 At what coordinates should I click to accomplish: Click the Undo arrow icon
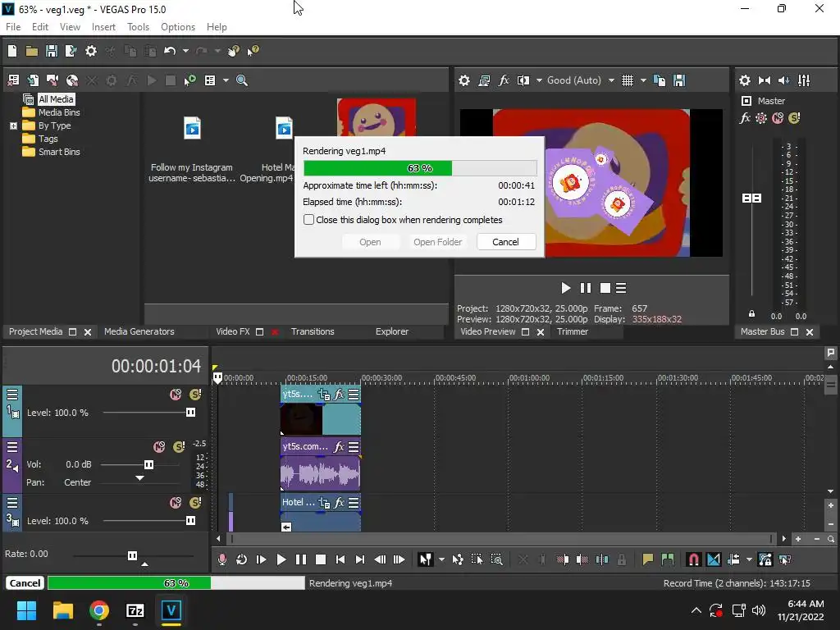tap(170, 51)
